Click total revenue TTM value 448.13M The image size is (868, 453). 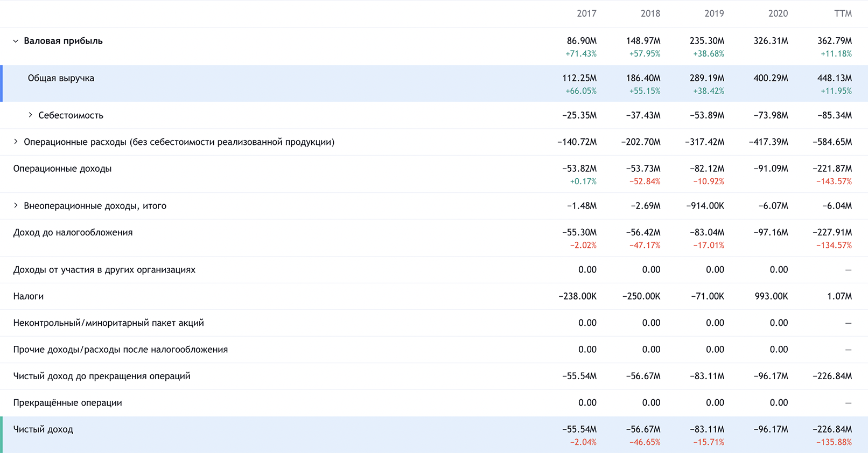(x=835, y=78)
